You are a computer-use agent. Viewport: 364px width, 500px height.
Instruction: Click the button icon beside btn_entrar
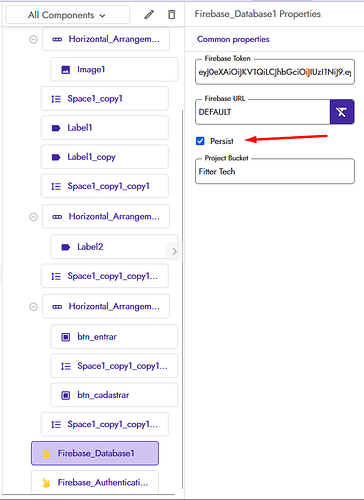pos(66,337)
